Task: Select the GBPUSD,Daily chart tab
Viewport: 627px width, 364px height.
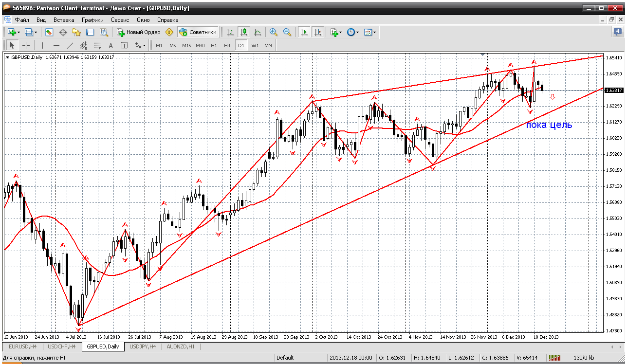Action: pyautogui.click(x=103, y=346)
